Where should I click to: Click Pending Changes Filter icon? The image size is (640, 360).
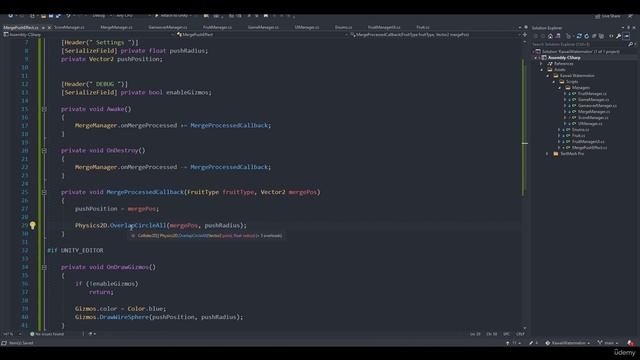pyautogui.click(x=568, y=36)
